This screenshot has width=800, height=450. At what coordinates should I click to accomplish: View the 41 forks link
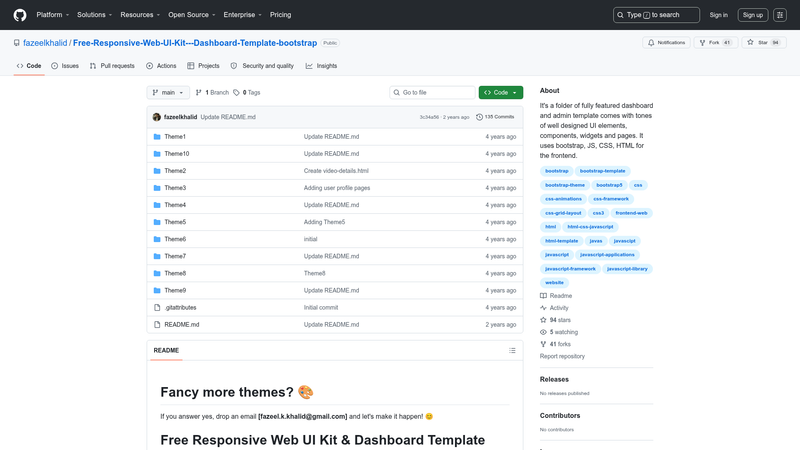(555, 344)
